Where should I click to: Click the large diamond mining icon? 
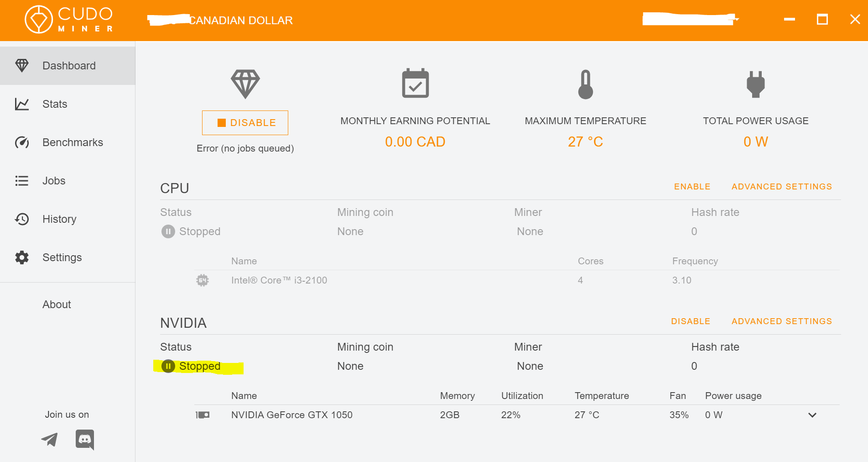[x=245, y=84]
